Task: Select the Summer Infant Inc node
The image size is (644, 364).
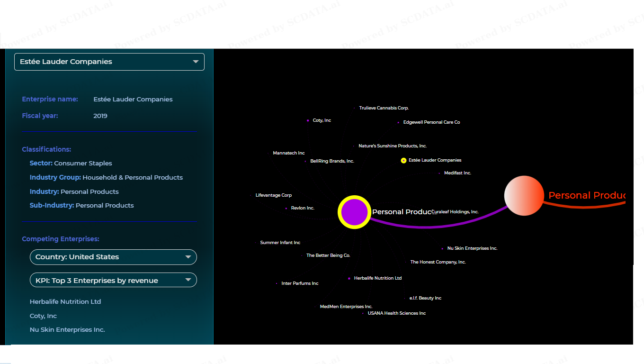Action: point(280,243)
